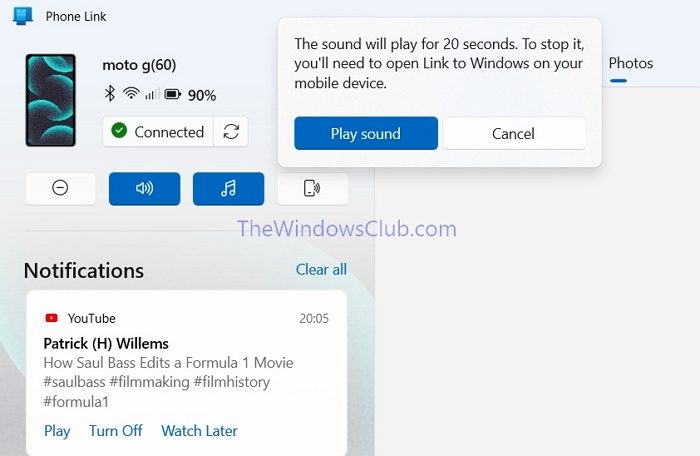Click the cellular signal strength icon
Screen dimensions: 700x456
152,94
